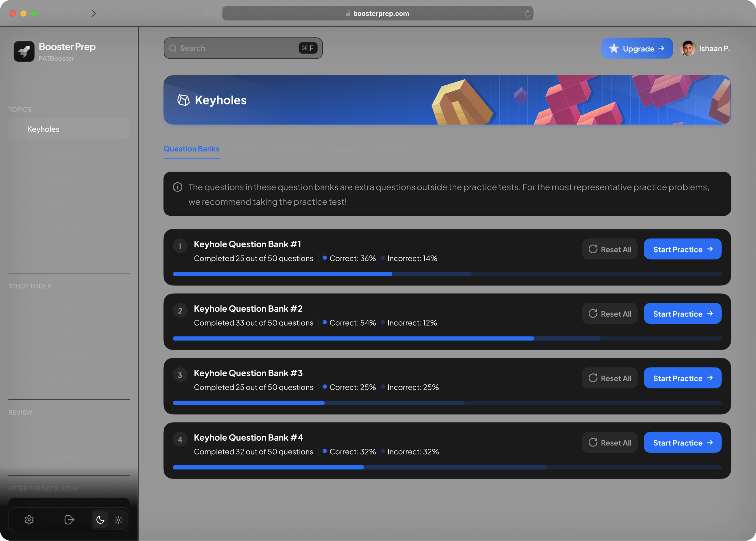
Task: Click the logout icon in sidebar footer
Action: tap(69, 519)
